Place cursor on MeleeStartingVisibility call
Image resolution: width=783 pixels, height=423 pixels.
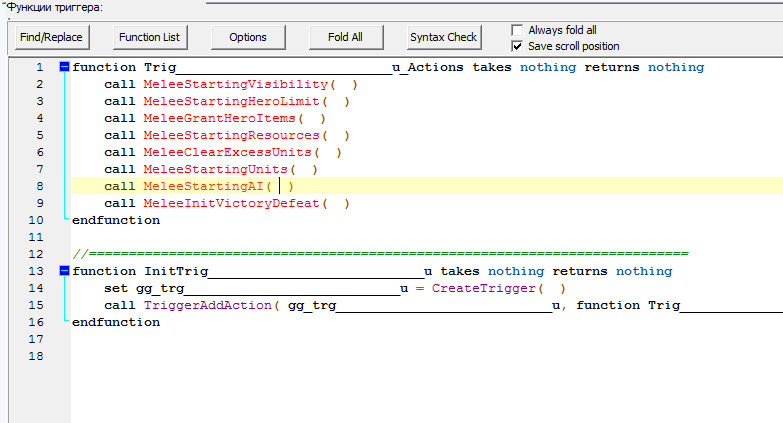(x=235, y=84)
